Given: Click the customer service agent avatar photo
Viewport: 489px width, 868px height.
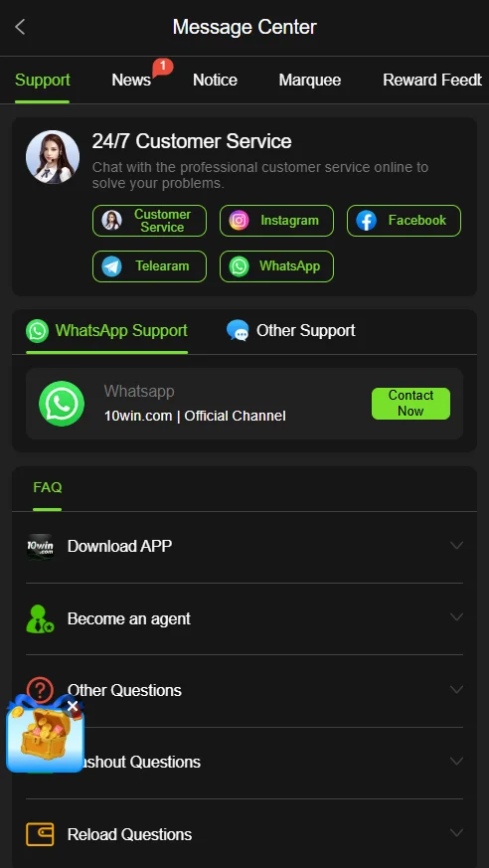Looking at the screenshot, I should [x=53, y=157].
